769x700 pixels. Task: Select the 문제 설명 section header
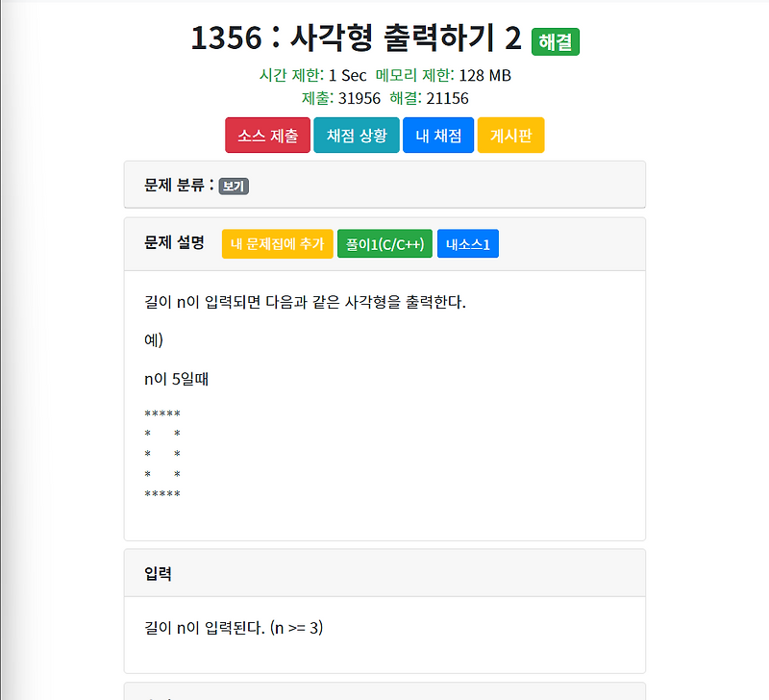tap(174, 243)
